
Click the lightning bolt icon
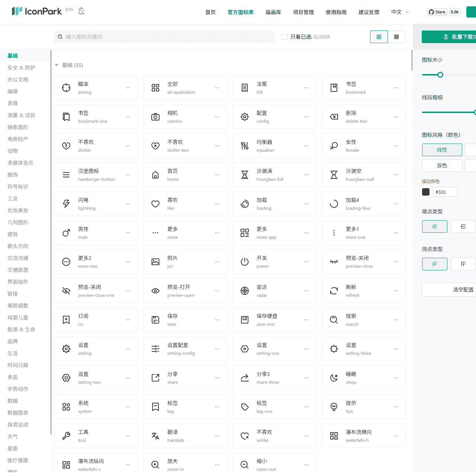click(66, 204)
